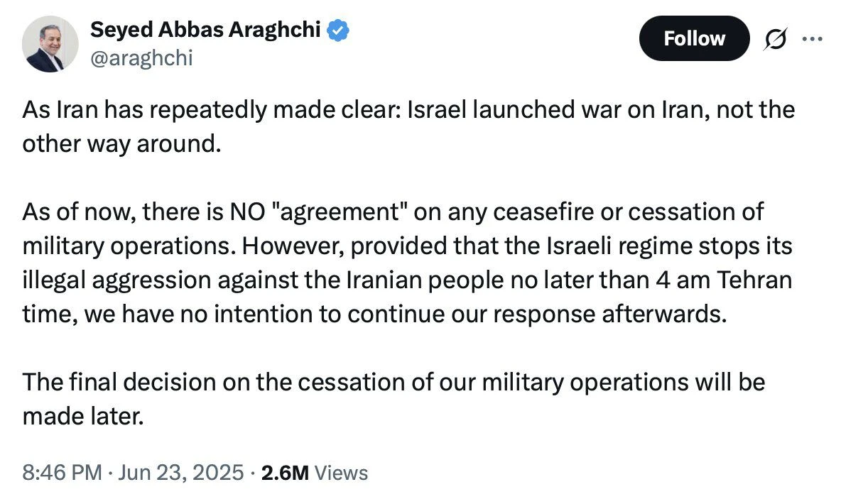Click the blue verified checkmark badge
Screen dimensions: 841x504
pyautogui.click(x=337, y=31)
